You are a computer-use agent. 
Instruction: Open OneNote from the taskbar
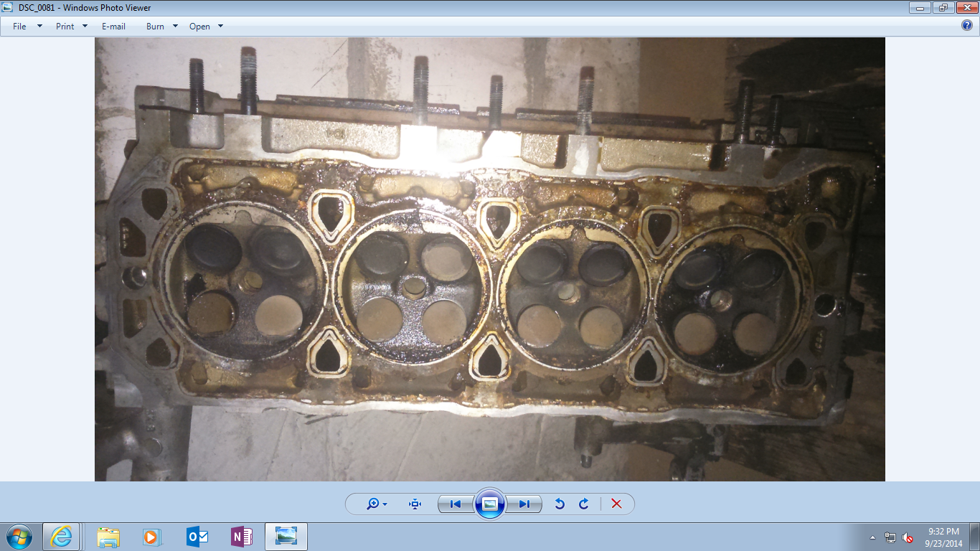240,537
